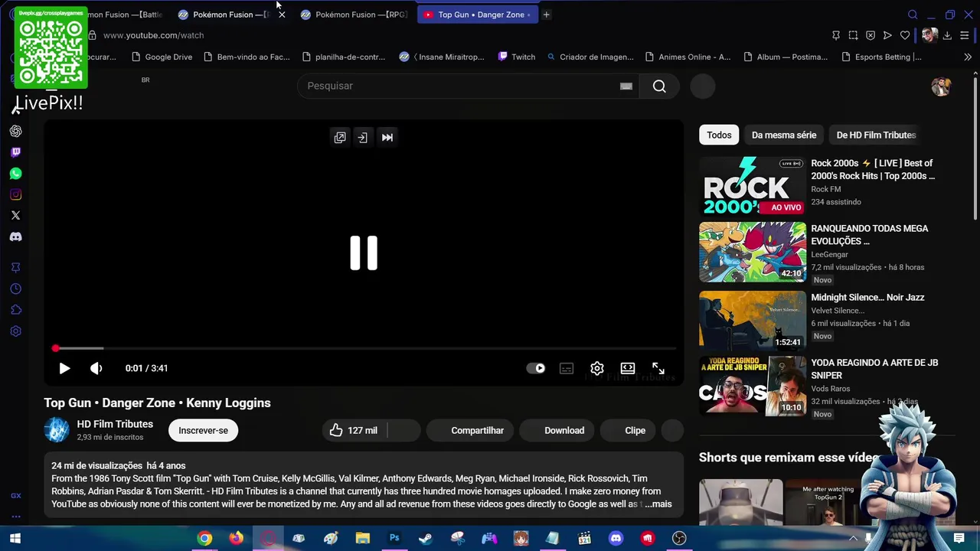Open the Google Drive bookmark

(161, 57)
